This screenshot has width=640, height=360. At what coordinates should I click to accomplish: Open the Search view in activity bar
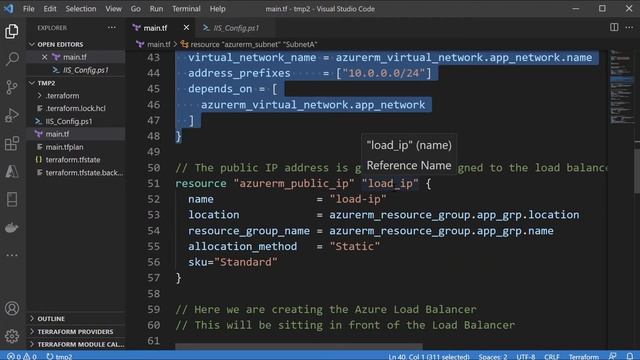point(12,59)
